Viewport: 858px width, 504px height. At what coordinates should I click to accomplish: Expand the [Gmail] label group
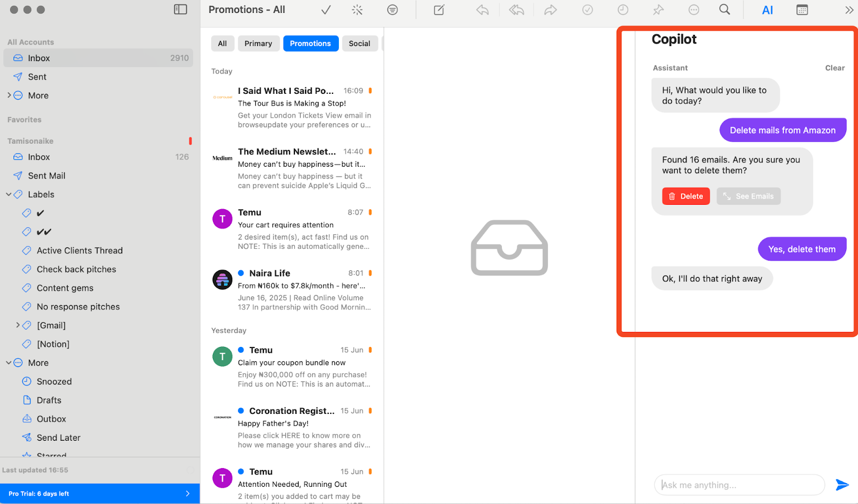(18, 325)
